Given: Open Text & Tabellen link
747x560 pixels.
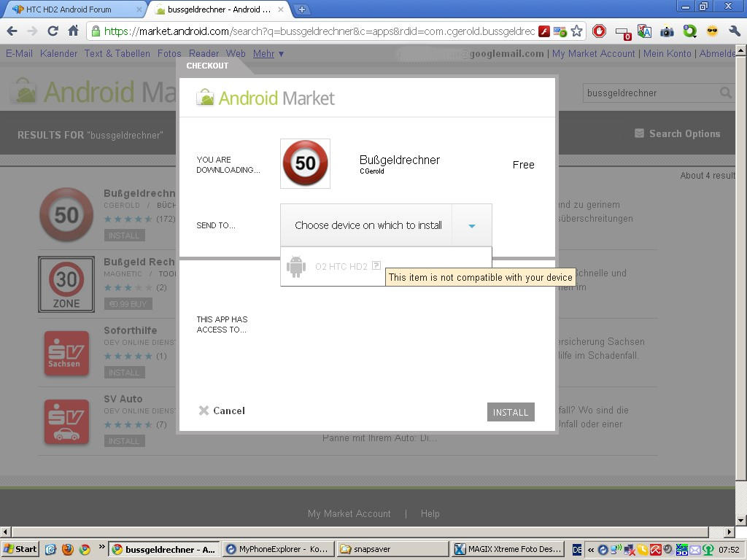Looking at the screenshot, I should click(x=117, y=53).
